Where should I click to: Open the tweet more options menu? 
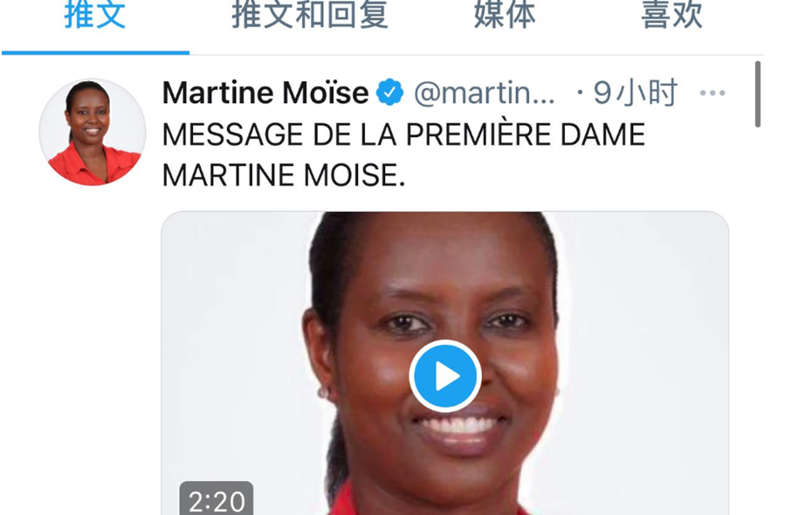712,93
